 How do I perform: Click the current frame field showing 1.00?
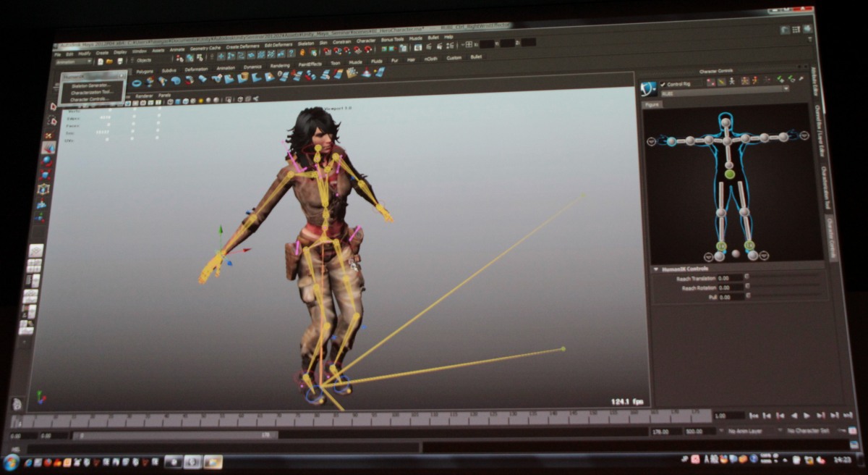[729, 416]
